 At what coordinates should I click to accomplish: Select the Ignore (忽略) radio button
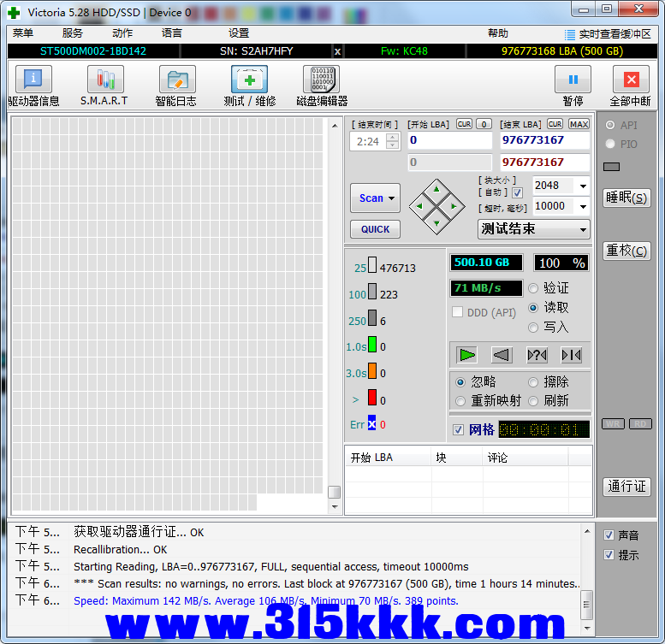(460, 382)
